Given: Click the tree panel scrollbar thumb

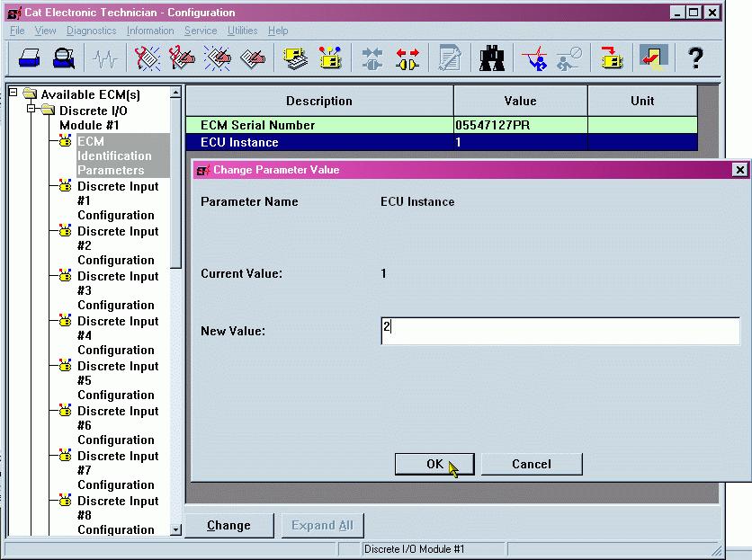Looking at the screenshot, I should 176,183.
